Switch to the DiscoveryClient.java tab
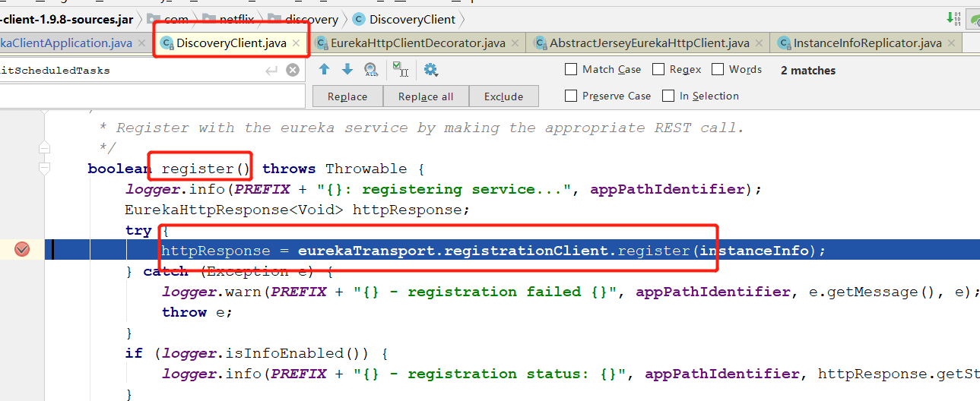980x401 pixels. (232, 43)
